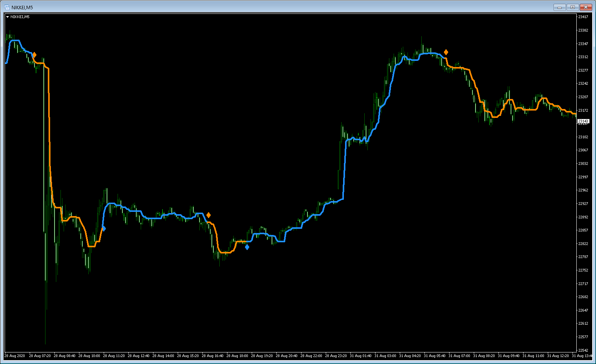This screenshot has width=596, height=364.
Task: Click the 22822 price scale label
Action: 583,244
